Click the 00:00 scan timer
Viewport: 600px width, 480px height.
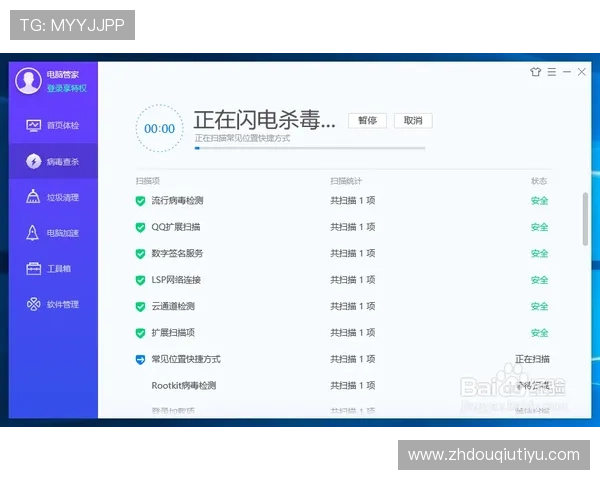(x=160, y=129)
